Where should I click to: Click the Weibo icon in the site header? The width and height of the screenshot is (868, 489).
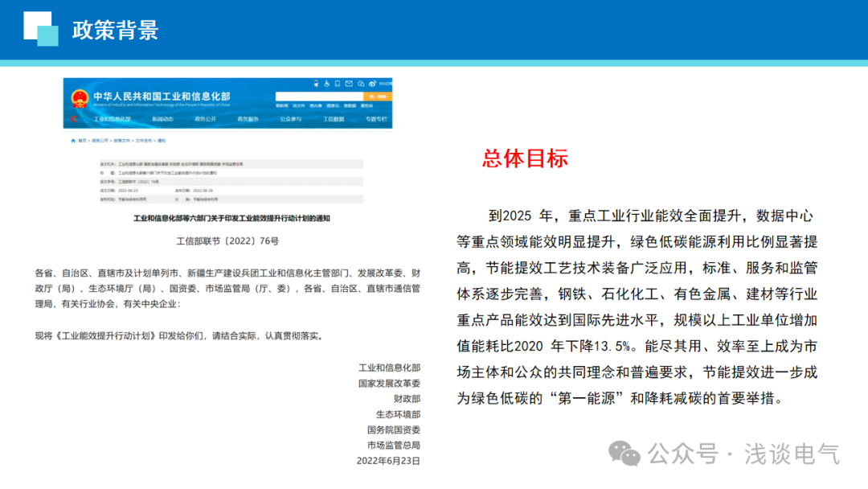[x=373, y=84]
